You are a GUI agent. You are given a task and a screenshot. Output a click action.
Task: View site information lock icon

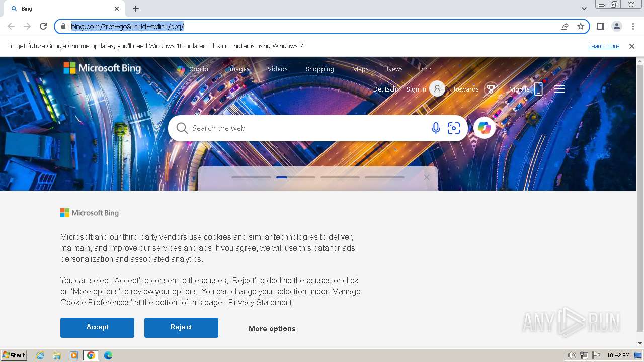pos(63,26)
